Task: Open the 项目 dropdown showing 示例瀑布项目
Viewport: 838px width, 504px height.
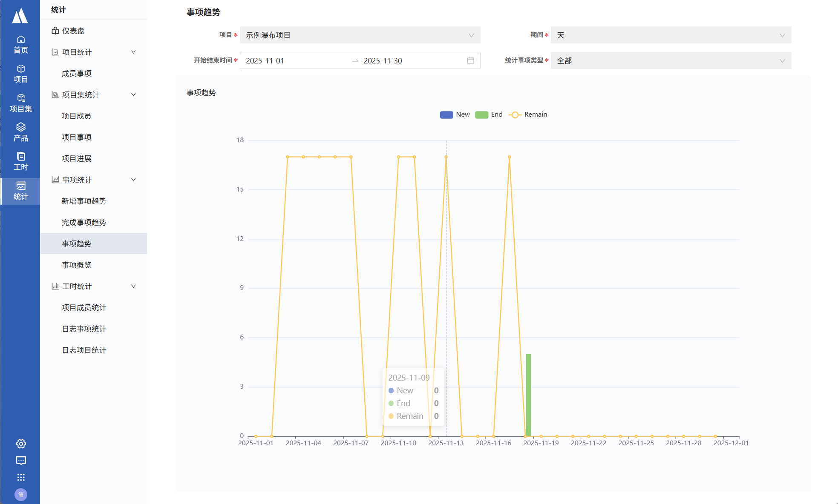Action: [360, 35]
